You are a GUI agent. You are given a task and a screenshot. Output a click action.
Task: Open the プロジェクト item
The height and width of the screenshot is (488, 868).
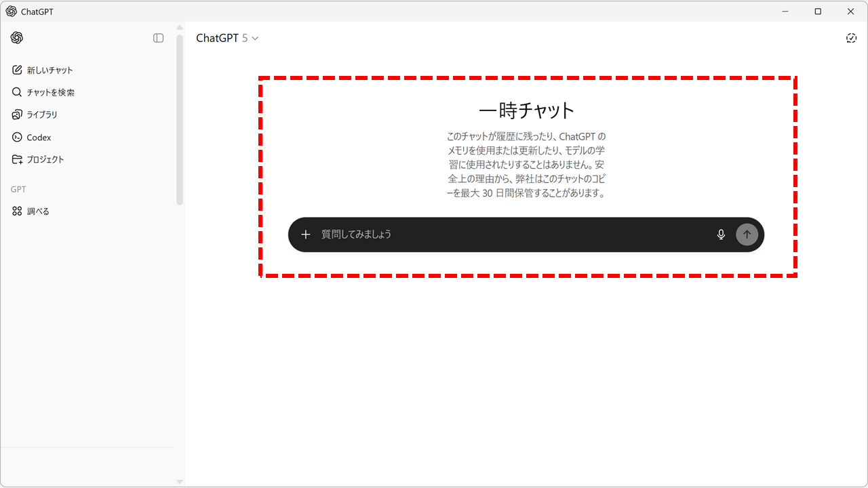point(45,159)
